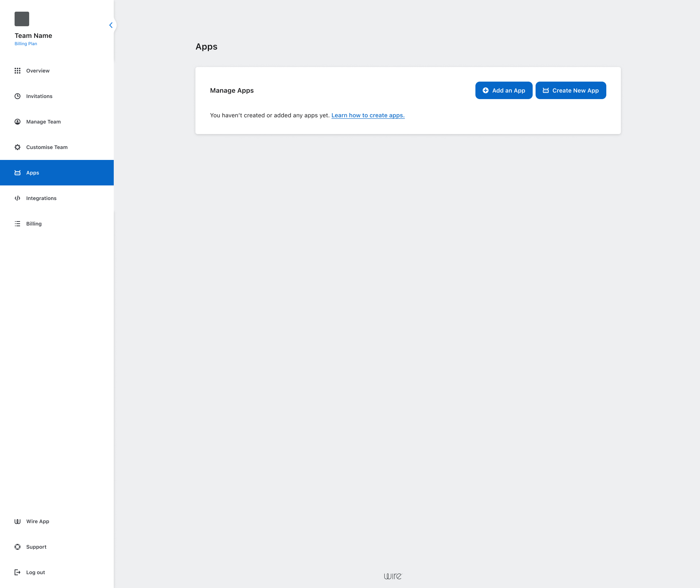
Task: Click the Invitations clock icon
Action: 17,96
